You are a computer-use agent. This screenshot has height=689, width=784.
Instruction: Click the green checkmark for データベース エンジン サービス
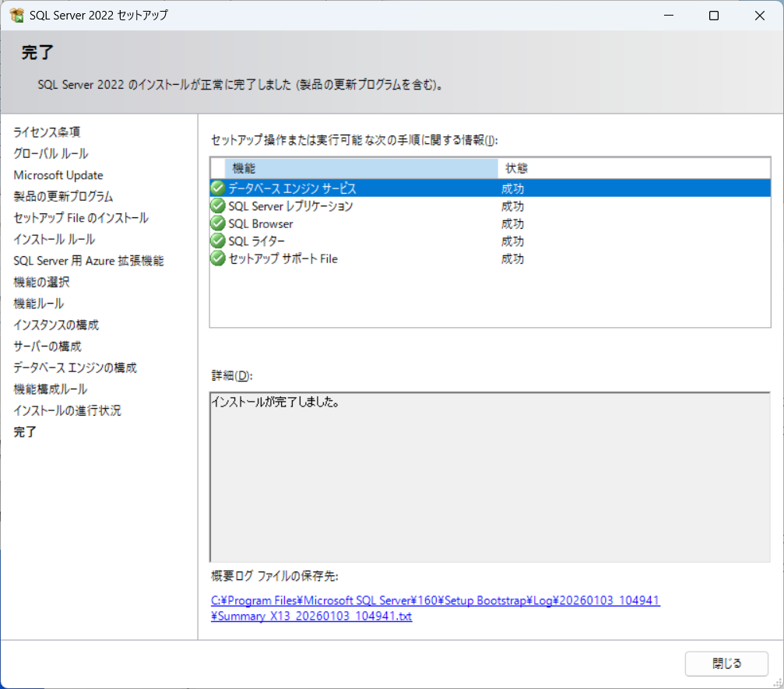coord(218,188)
